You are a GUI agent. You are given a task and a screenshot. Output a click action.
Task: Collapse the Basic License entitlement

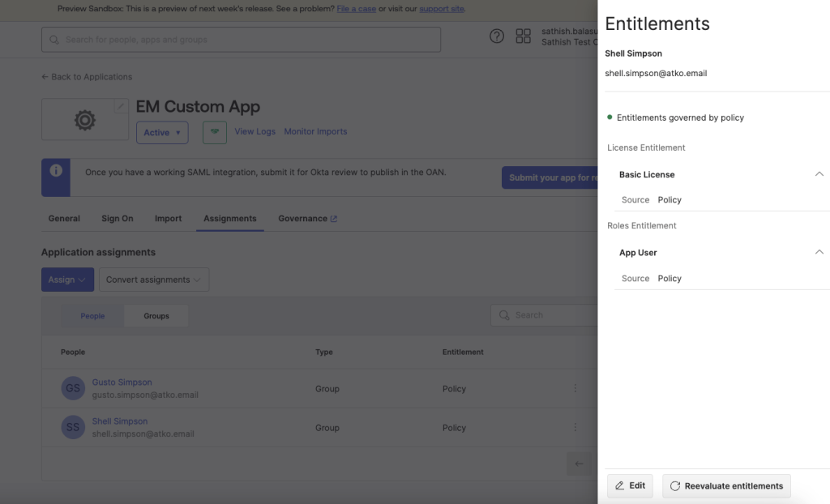(819, 174)
